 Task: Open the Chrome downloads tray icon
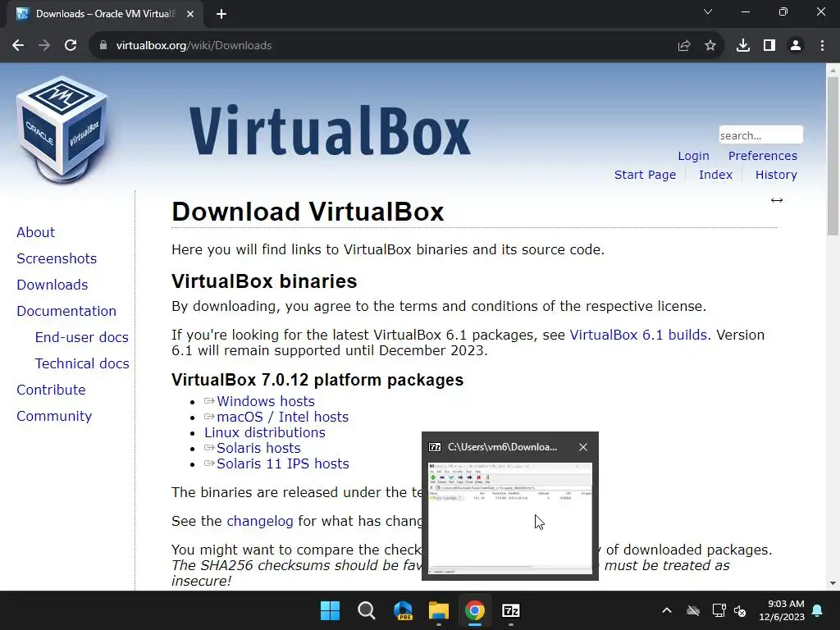(743, 46)
